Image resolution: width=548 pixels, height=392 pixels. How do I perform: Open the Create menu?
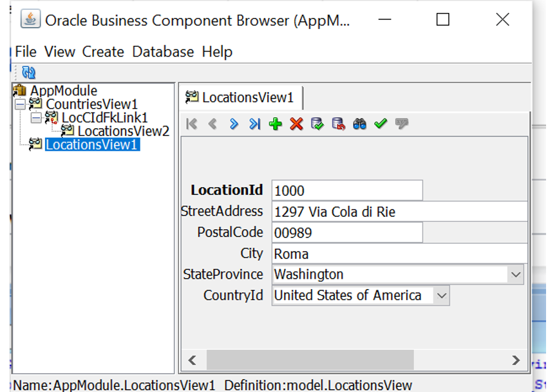[x=103, y=51]
